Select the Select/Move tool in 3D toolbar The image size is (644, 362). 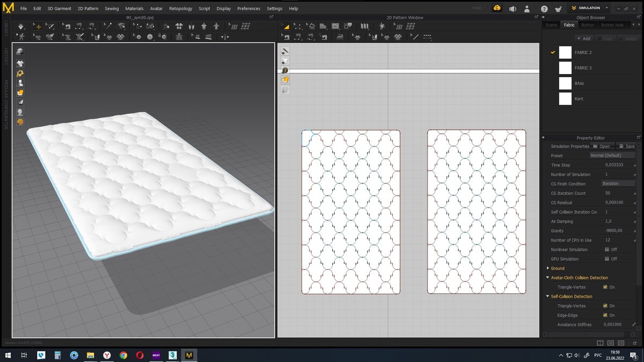coord(38,26)
